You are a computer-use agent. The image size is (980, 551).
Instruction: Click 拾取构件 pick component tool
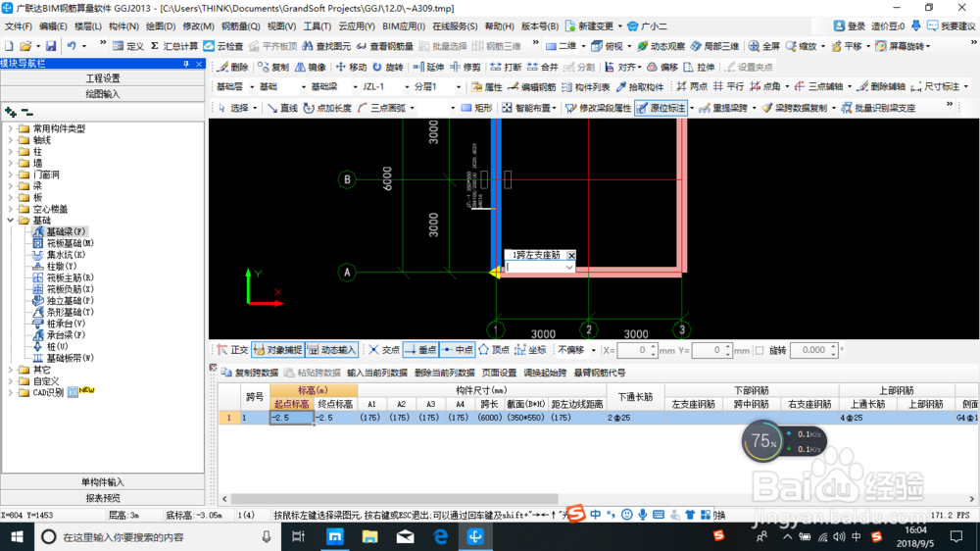tap(639, 87)
